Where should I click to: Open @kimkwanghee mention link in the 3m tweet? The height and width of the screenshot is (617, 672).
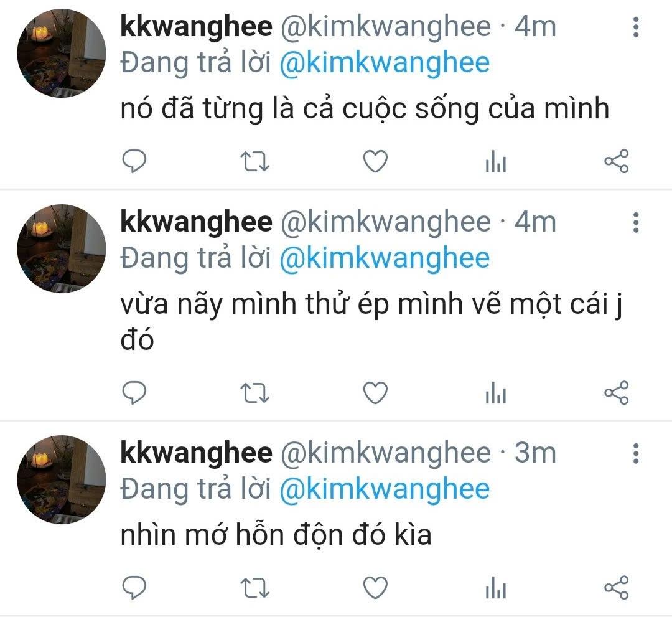click(385, 489)
